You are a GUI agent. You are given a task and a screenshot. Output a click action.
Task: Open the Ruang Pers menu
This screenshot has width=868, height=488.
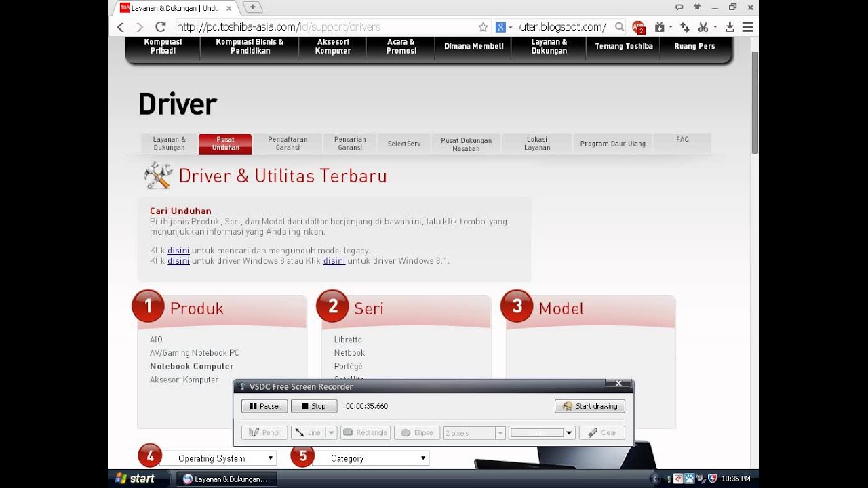(x=694, y=46)
